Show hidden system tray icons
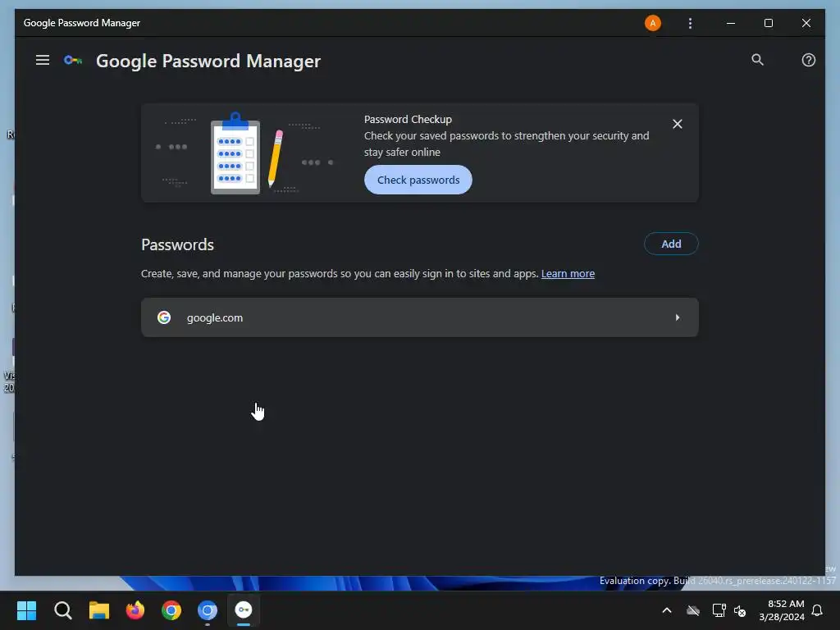Screen dimensions: 840x630 667,610
